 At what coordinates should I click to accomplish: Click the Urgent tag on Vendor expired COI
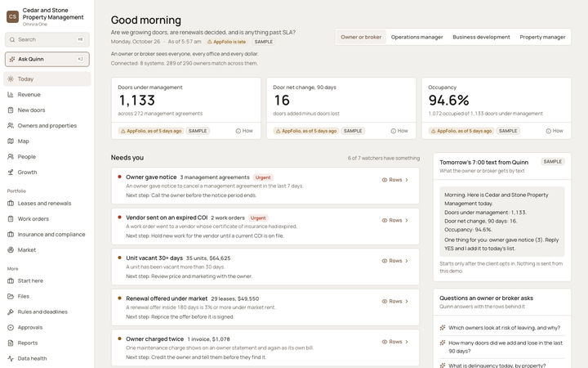click(x=258, y=218)
